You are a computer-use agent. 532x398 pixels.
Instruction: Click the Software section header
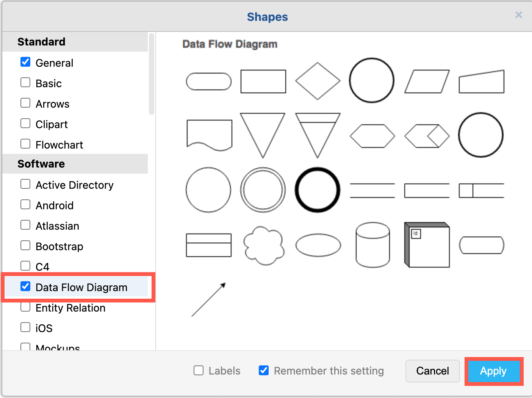coord(41,164)
